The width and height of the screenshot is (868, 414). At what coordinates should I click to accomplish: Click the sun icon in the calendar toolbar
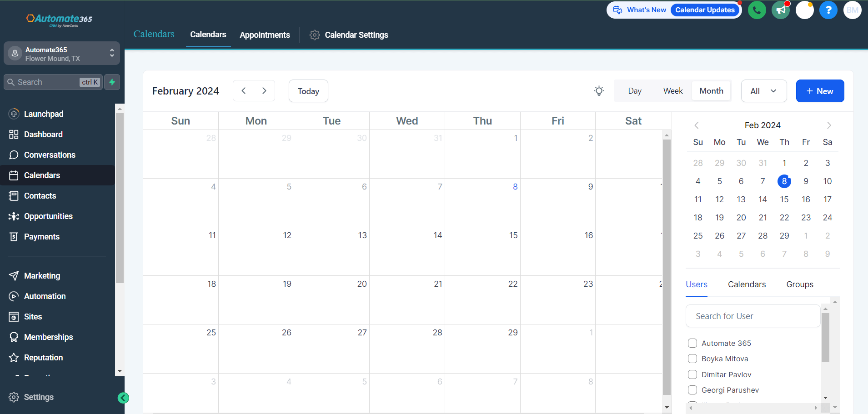pos(598,91)
